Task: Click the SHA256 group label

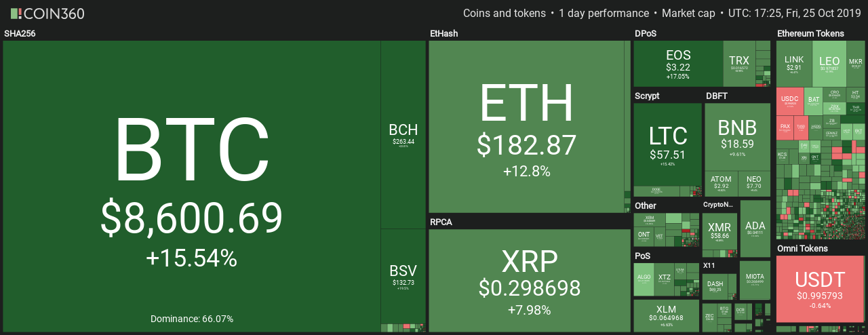Action: point(17,33)
